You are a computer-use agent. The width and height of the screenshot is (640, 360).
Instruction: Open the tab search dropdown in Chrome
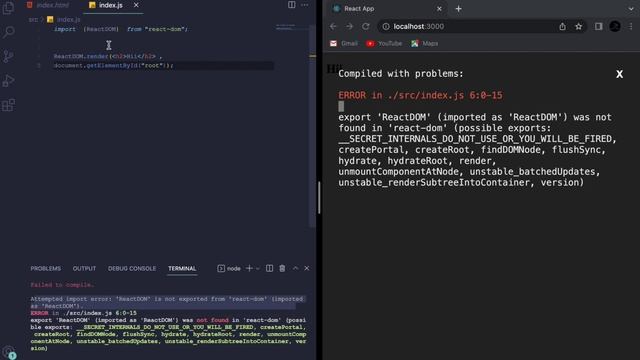[631, 9]
